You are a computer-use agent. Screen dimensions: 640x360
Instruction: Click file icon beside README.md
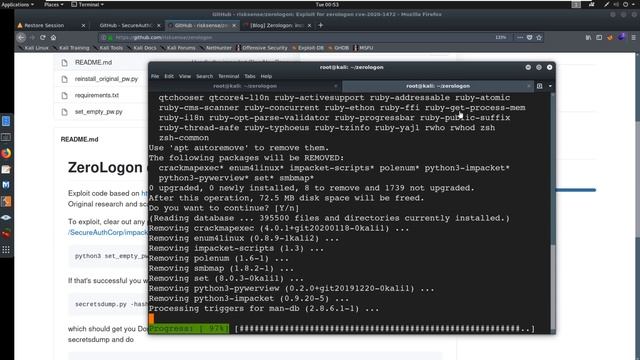pyautogui.click(x=64, y=63)
